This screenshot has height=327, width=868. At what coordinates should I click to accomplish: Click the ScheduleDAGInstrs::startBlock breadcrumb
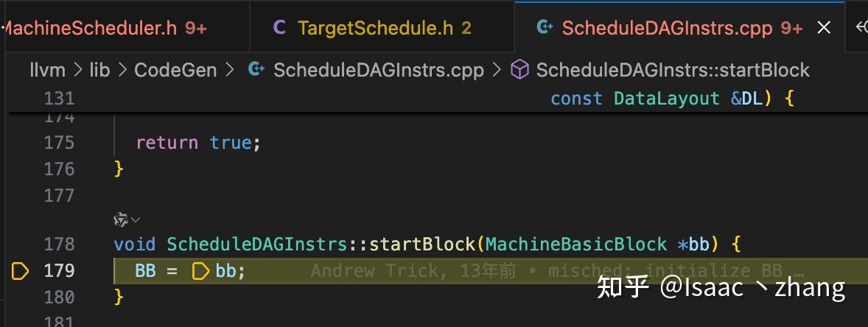pos(673,70)
